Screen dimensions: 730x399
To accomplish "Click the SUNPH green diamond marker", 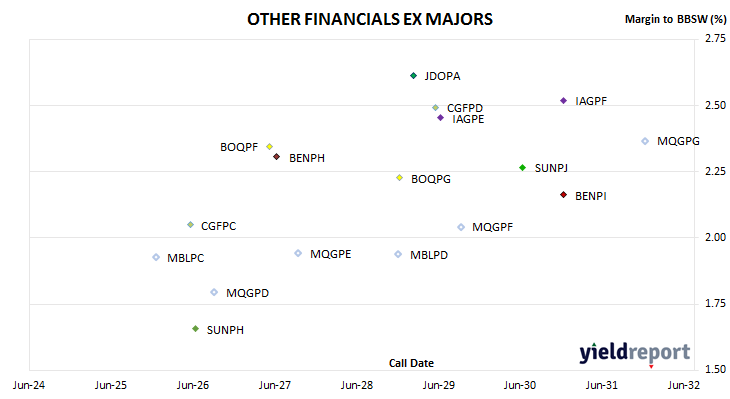I will pos(196,329).
